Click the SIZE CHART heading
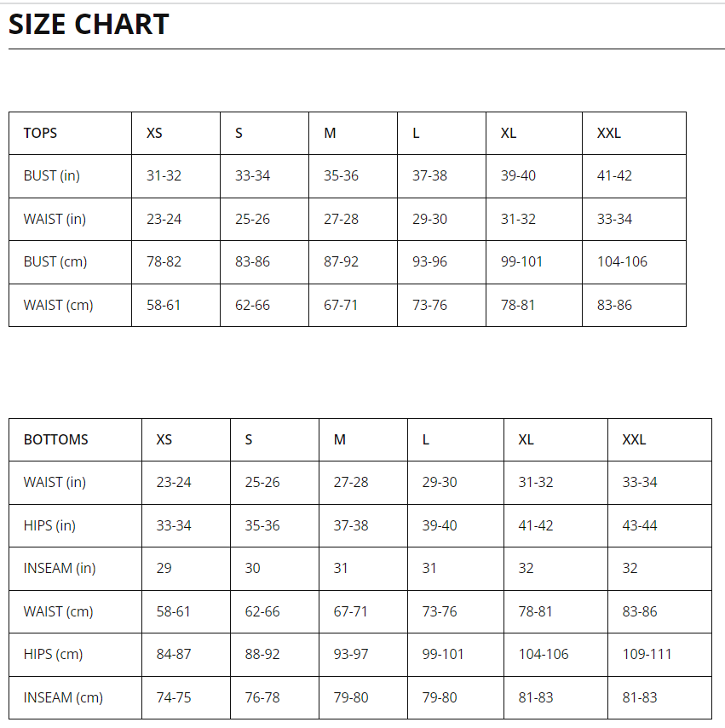 tap(89, 24)
